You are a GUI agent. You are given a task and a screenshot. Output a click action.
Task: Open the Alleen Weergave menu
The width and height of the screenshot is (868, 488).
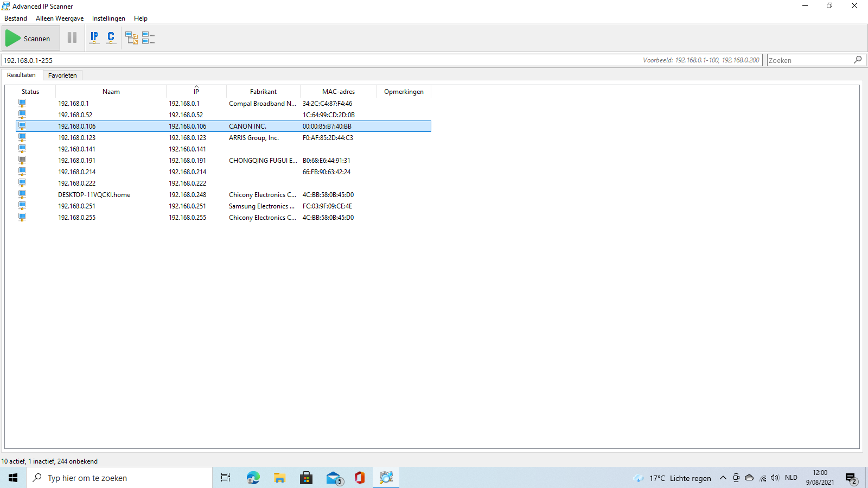[60, 18]
